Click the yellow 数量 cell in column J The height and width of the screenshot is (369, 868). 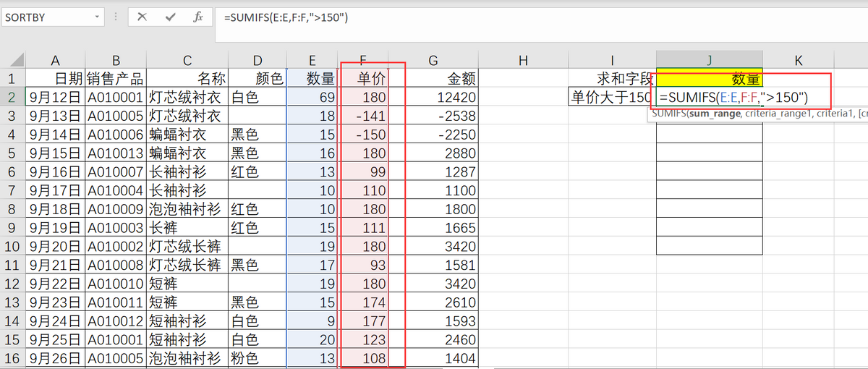(710, 79)
